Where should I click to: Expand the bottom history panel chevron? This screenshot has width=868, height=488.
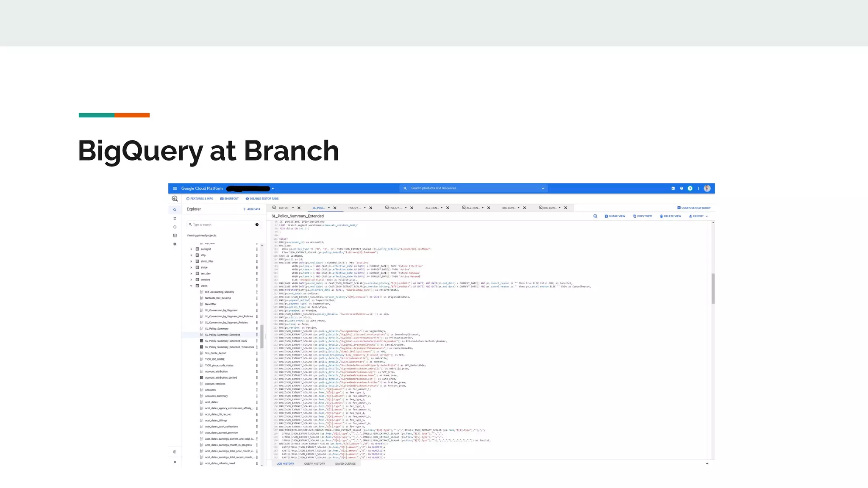707,464
